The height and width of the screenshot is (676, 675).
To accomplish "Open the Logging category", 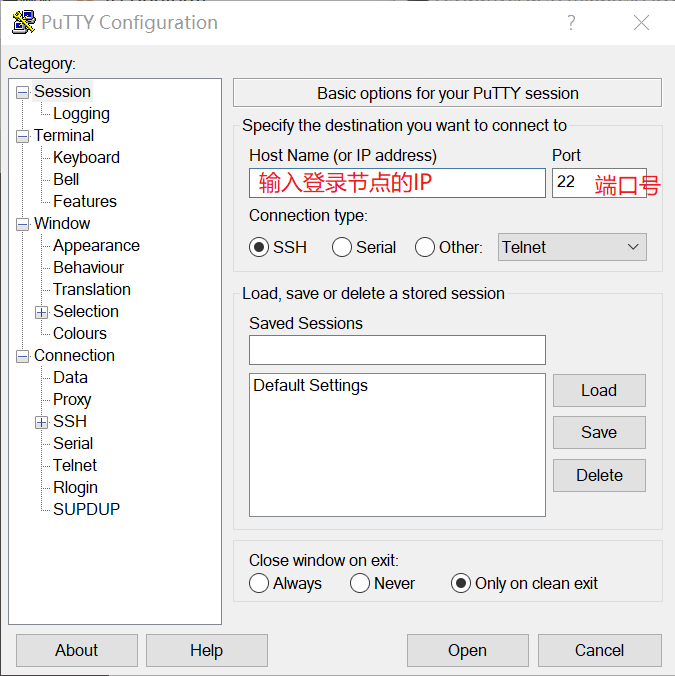I will [x=81, y=114].
